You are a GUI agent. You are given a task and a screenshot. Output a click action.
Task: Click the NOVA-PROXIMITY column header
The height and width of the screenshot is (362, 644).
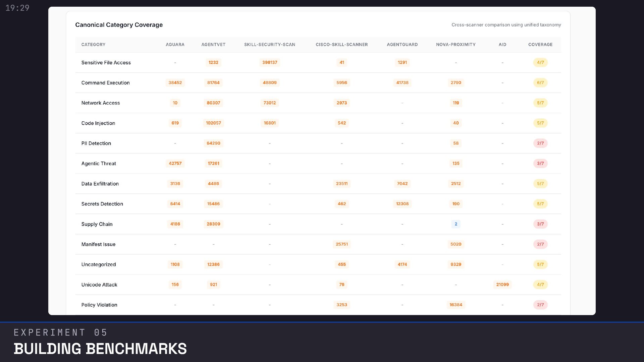(x=455, y=45)
